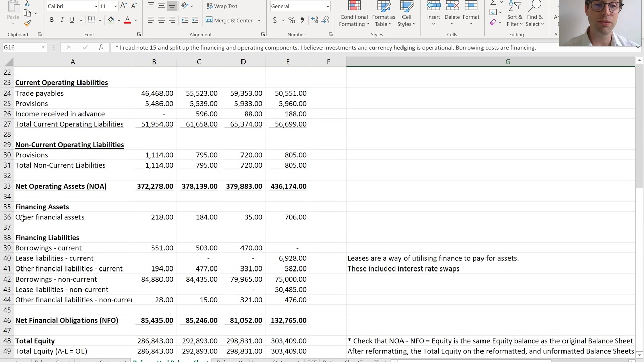Apply Accounting dollar number format

(x=275, y=20)
